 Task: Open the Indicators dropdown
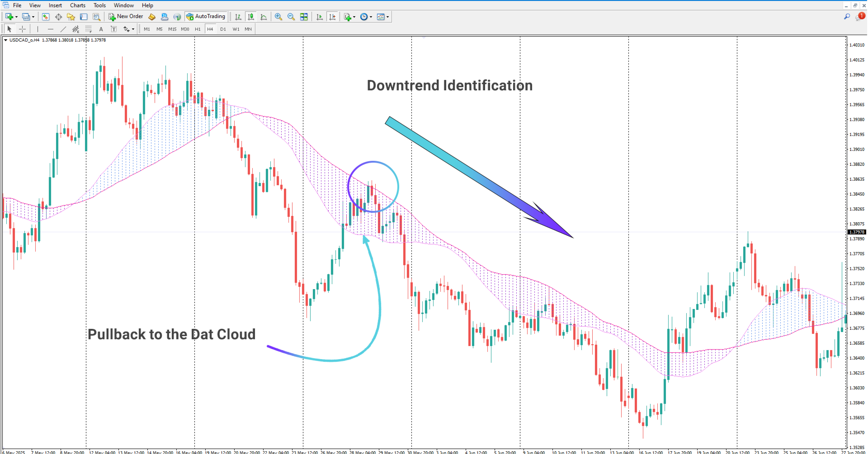[349, 17]
